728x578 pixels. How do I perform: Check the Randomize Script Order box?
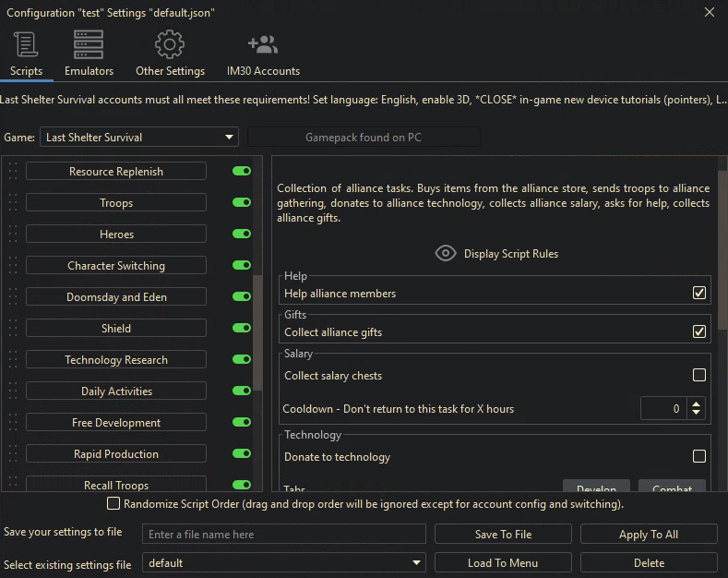[113, 504]
